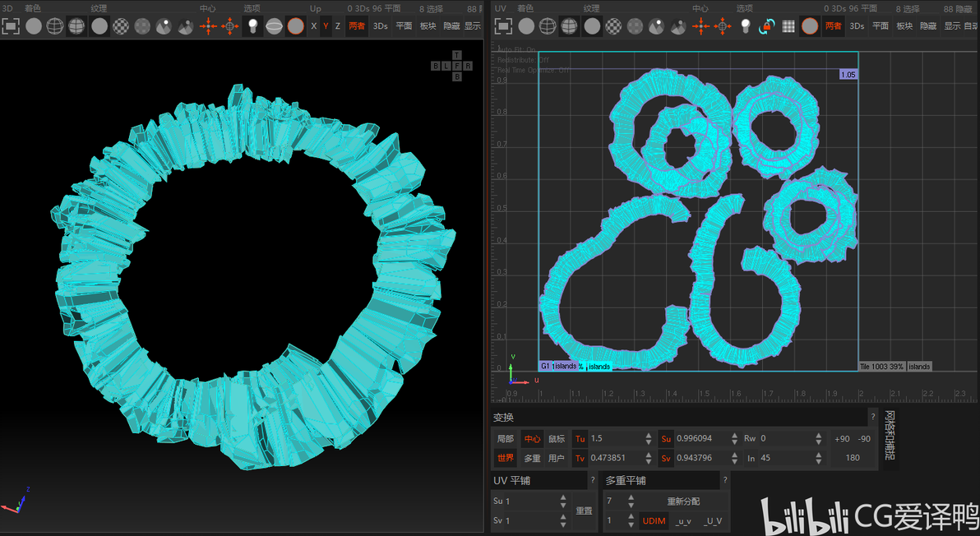Toggle the 世界 (world) transform mode
The height and width of the screenshot is (536, 980).
(505, 458)
